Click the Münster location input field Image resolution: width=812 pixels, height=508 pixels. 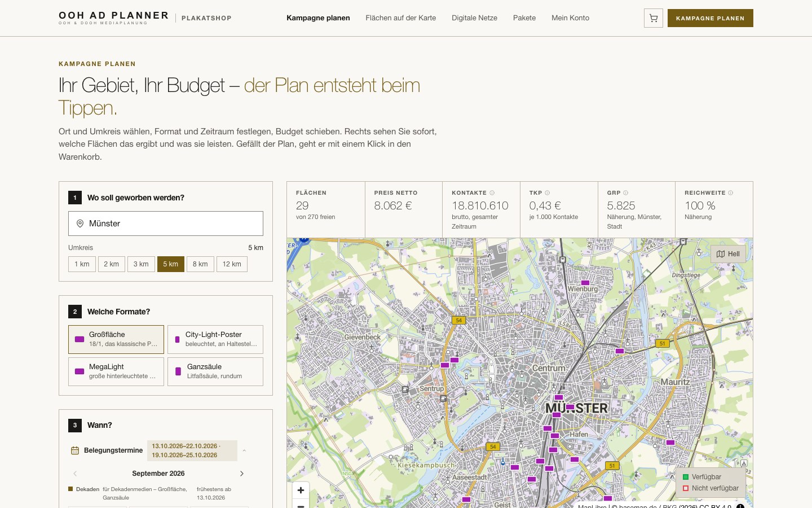point(166,224)
